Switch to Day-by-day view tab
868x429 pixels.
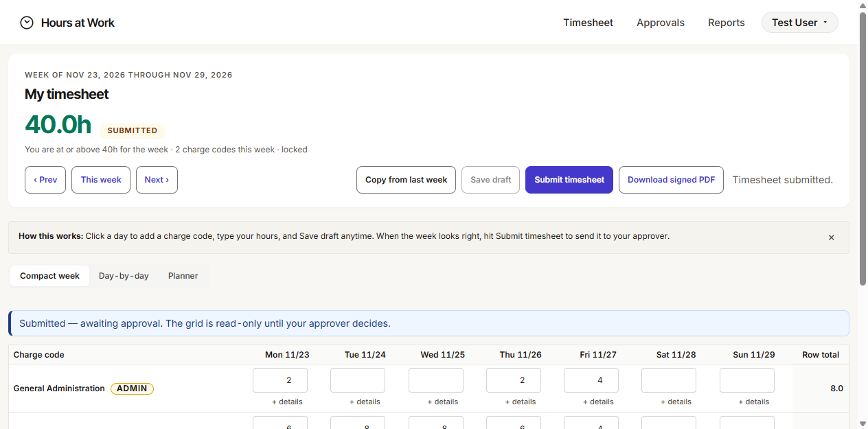[124, 276]
